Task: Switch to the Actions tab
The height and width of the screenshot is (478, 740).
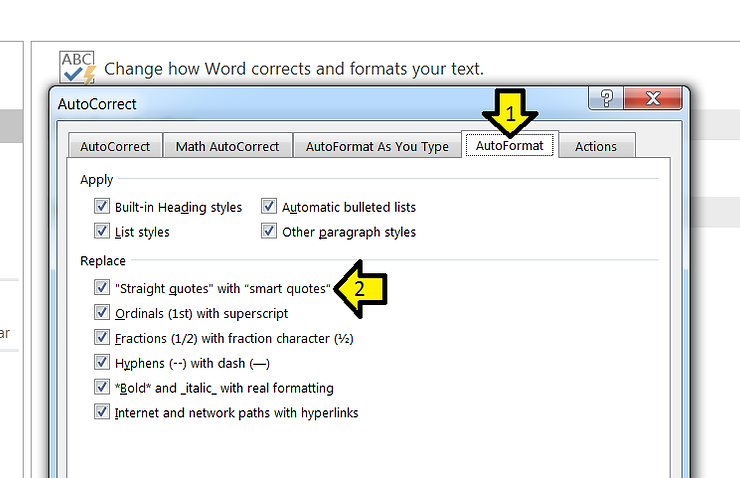Action: pos(595,146)
